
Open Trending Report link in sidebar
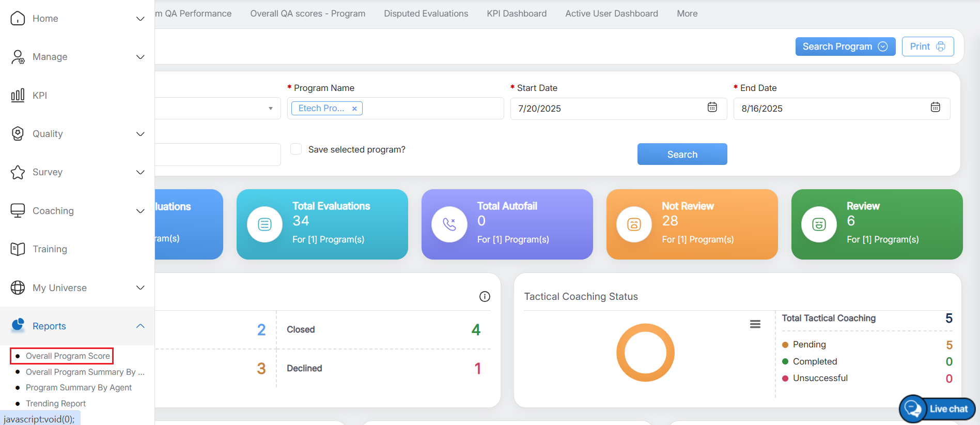56,403
